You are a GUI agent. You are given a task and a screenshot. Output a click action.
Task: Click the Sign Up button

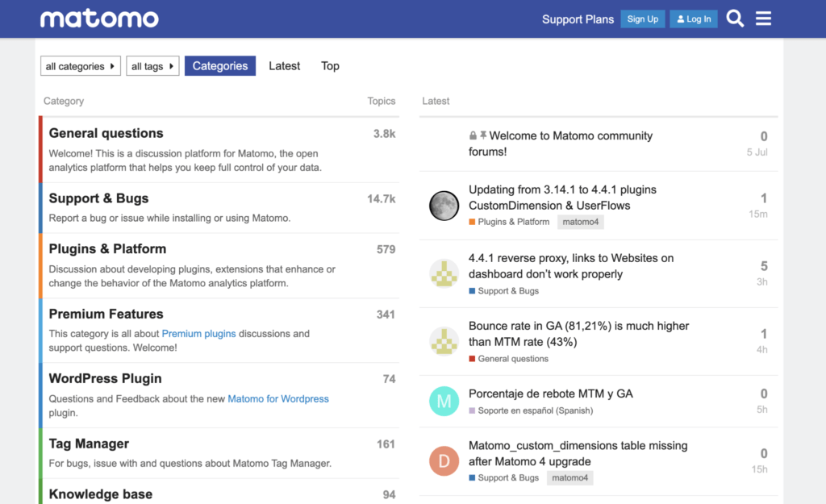(x=643, y=18)
